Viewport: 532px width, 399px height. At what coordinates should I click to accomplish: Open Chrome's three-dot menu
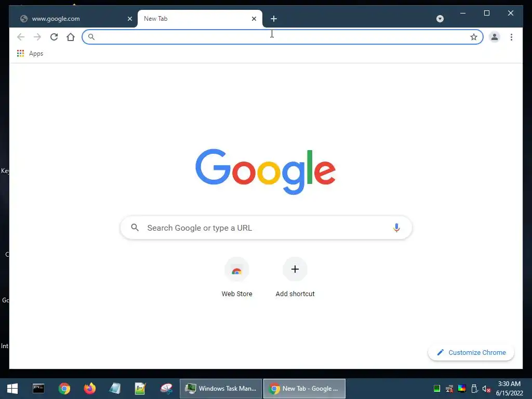point(511,37)
